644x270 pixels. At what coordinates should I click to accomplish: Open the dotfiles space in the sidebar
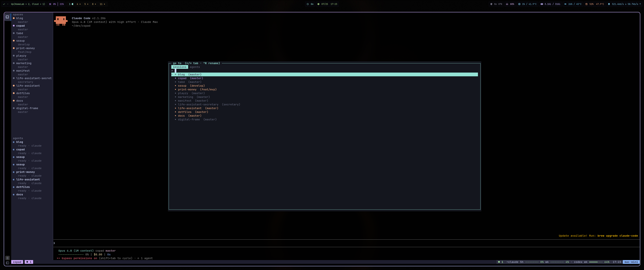[x=23, y=93]
